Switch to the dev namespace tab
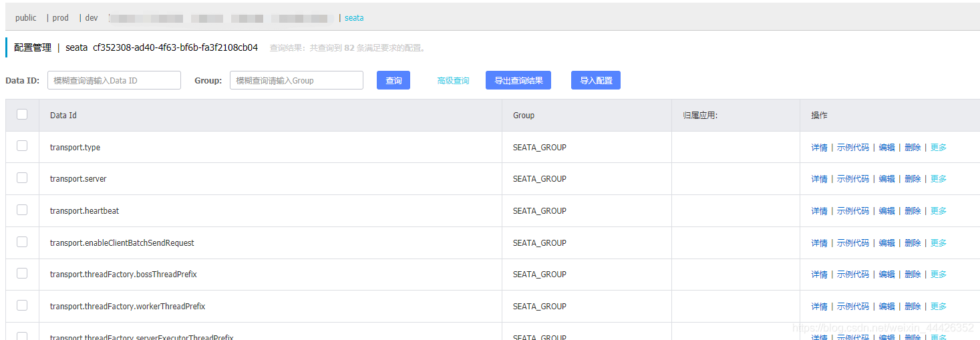Viewport: 980px width, 340px height. pyautogui.click(x=92, y=18)
